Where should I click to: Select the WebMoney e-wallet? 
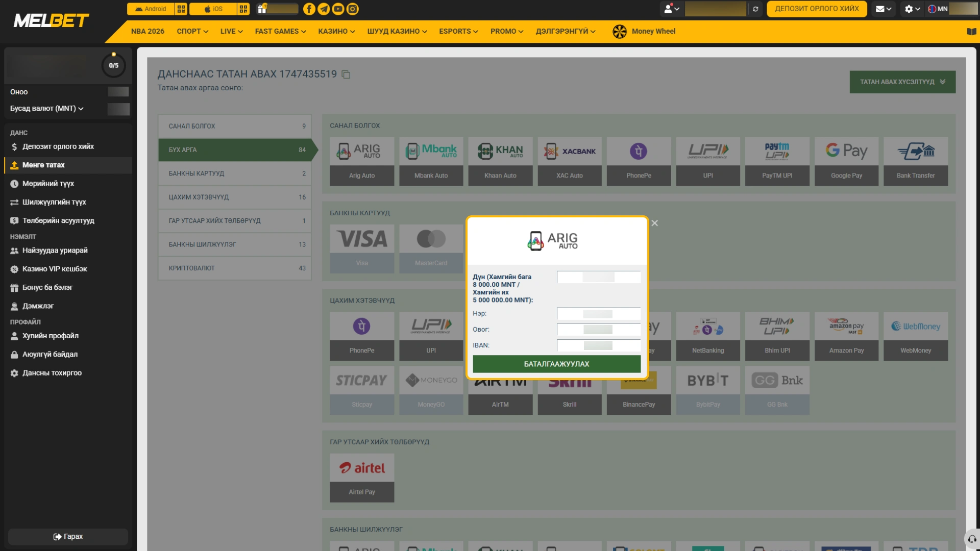(916, 336)
